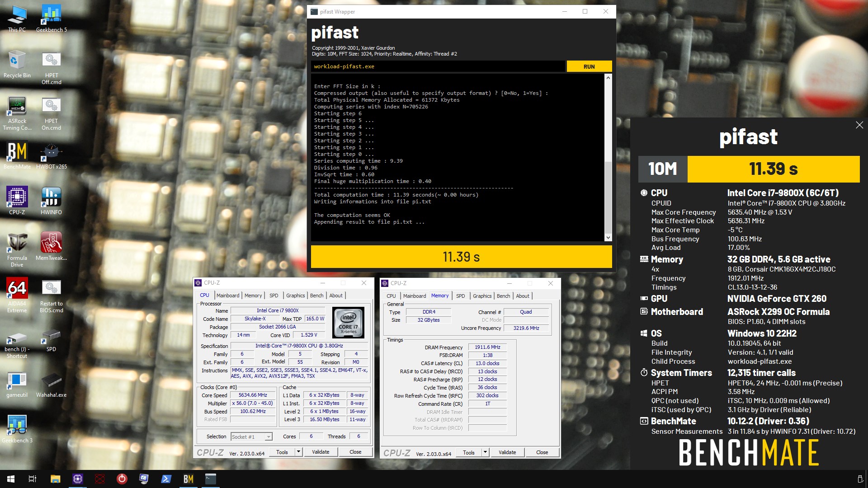Open About tab in left CPU-Z window
Viewport: 868px width, 488px height.
coord(336,296)
